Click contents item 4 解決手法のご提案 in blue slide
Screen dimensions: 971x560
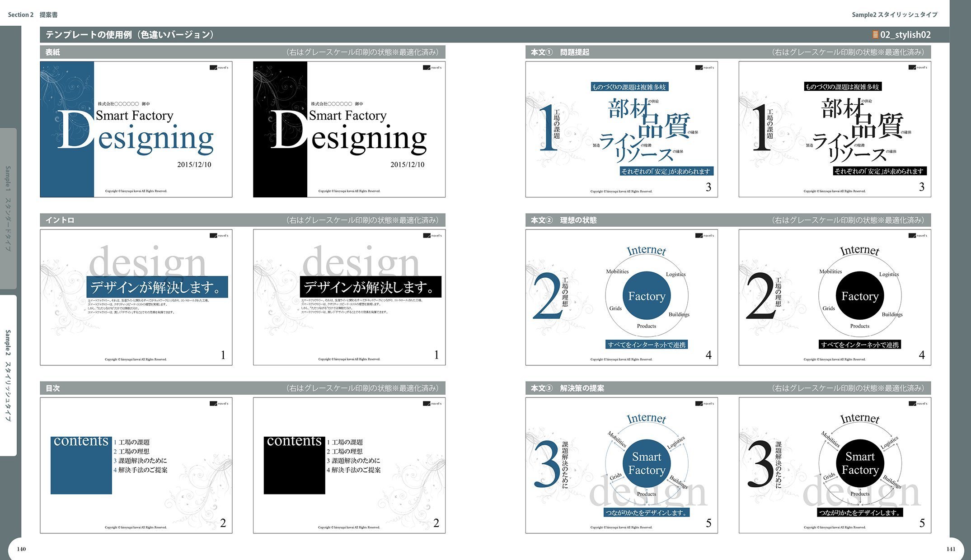coord(141,470)
